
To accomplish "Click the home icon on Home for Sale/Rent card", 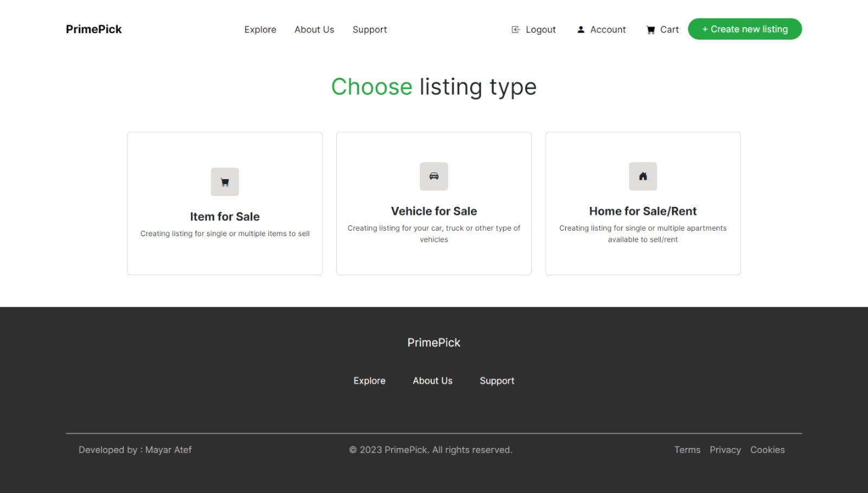I will pyautogui.click(x=643, y=176).
